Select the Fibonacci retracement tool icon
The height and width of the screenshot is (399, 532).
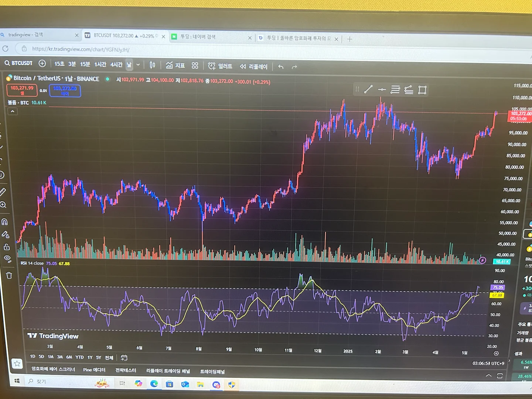(395, 90)
